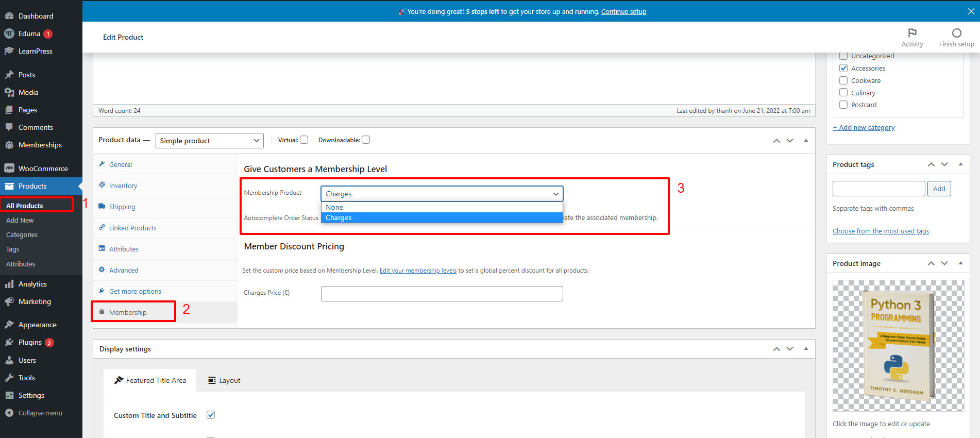Toggle the Virtual checkbox

coord(304,140)
